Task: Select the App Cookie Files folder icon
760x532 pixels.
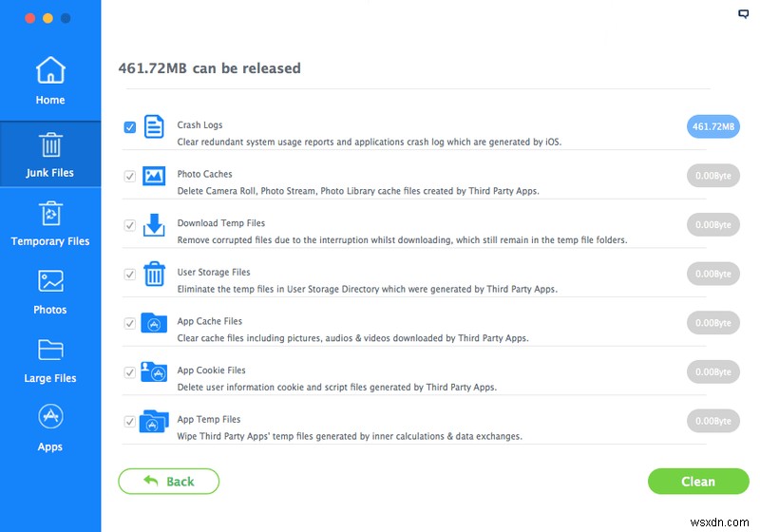Action: tap(154, 372)
